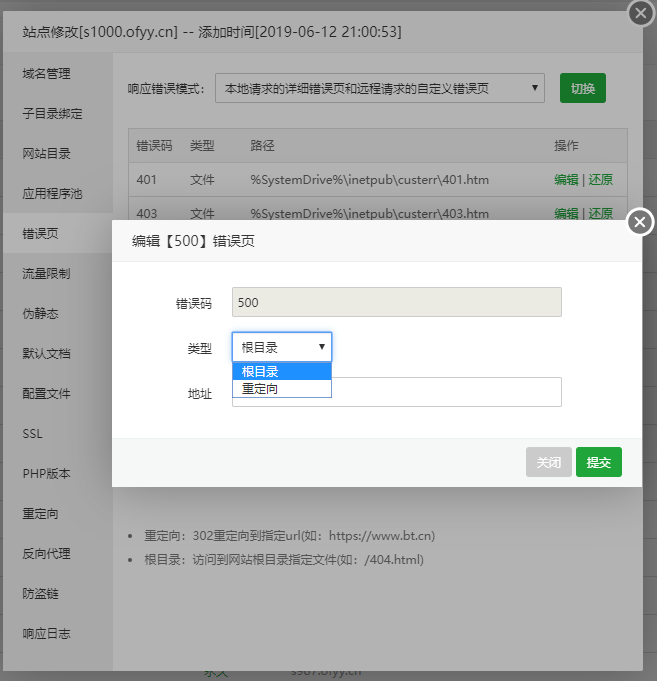This screenshot has height=681, width=657.
Task: Click the 路径 column header
Action: pos(262,145)
